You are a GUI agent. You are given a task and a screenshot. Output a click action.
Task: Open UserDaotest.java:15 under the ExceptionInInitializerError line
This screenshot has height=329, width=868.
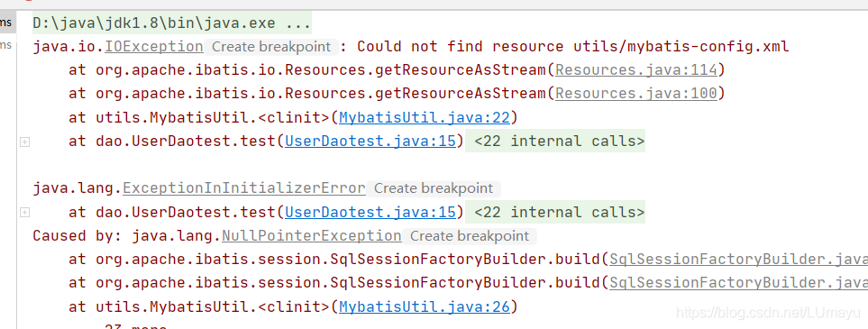[x=370, y=212]
